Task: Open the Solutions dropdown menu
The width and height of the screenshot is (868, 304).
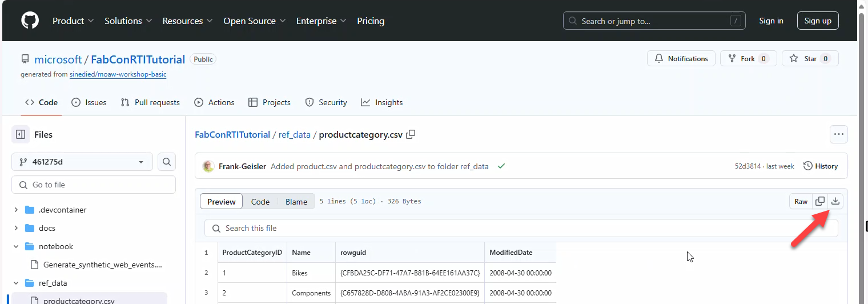Action: pos(128,21)
